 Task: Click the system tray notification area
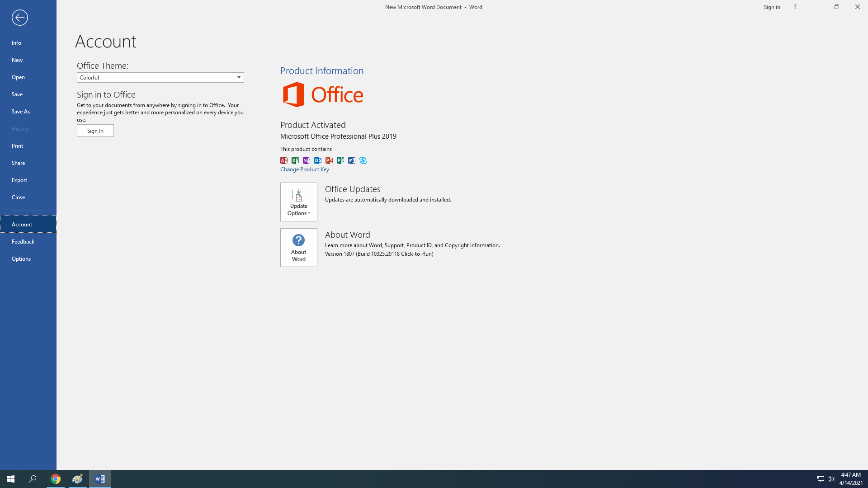tap(826, 479)
